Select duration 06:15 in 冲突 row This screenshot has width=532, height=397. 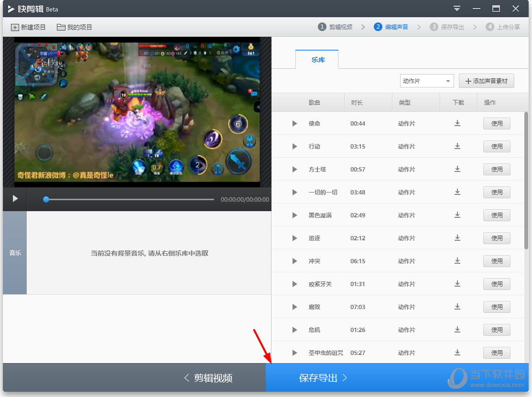click(358, 261)
